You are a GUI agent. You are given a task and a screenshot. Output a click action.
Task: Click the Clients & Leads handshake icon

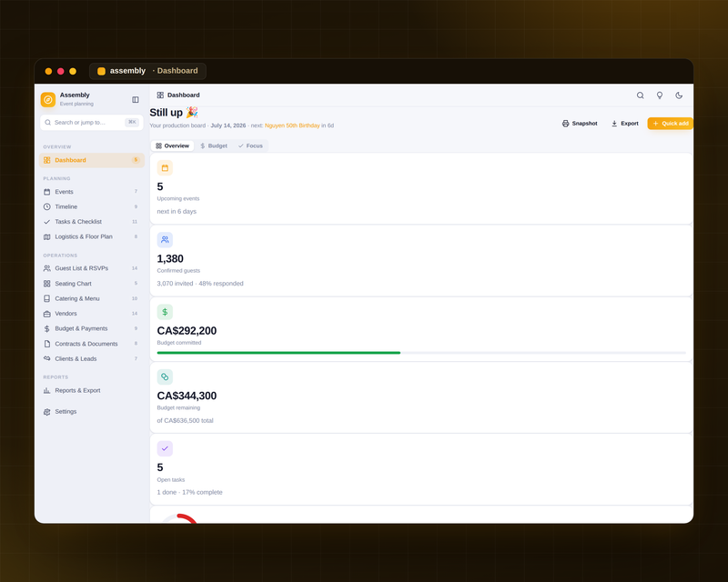pyautogui.click(x=47, y=359)
